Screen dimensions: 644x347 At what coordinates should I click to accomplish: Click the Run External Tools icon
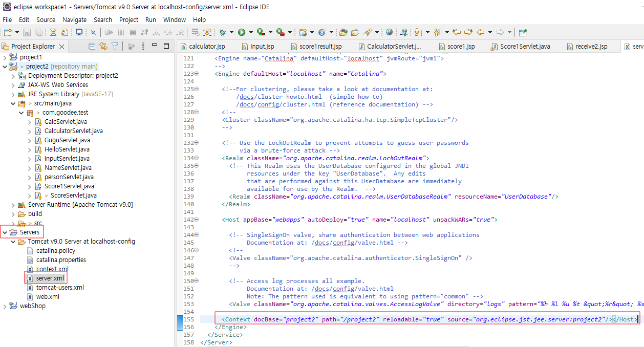280,32
